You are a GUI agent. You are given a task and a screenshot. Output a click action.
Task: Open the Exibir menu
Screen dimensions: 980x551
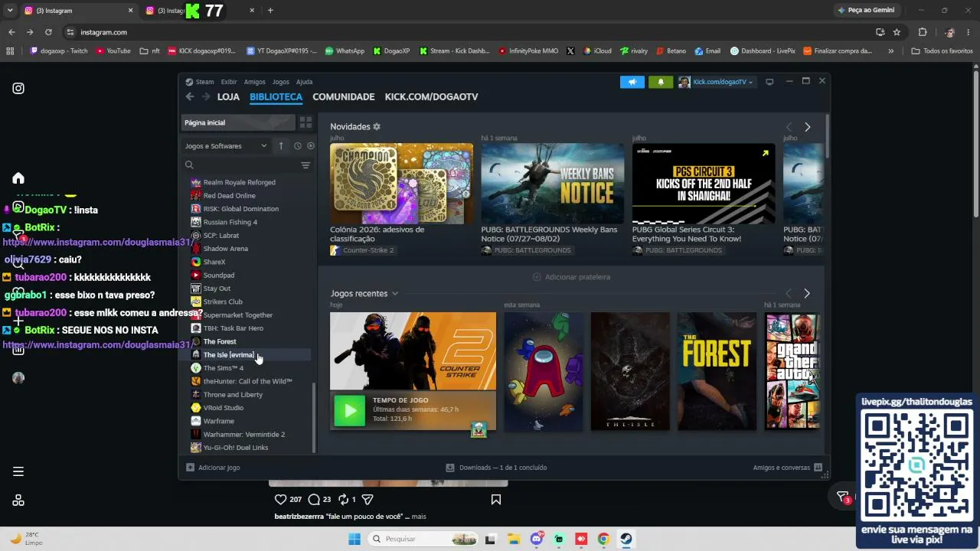coord(229,82)
